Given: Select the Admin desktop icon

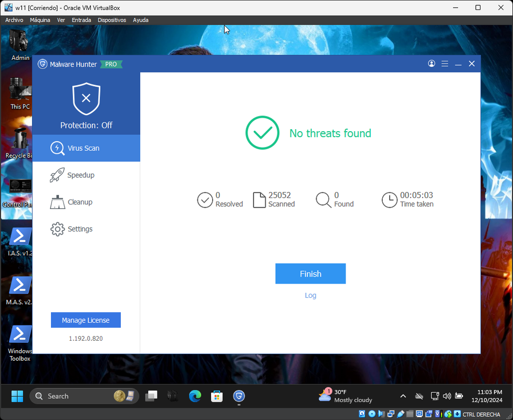Looking at the screenshot, I should (19, 45).
